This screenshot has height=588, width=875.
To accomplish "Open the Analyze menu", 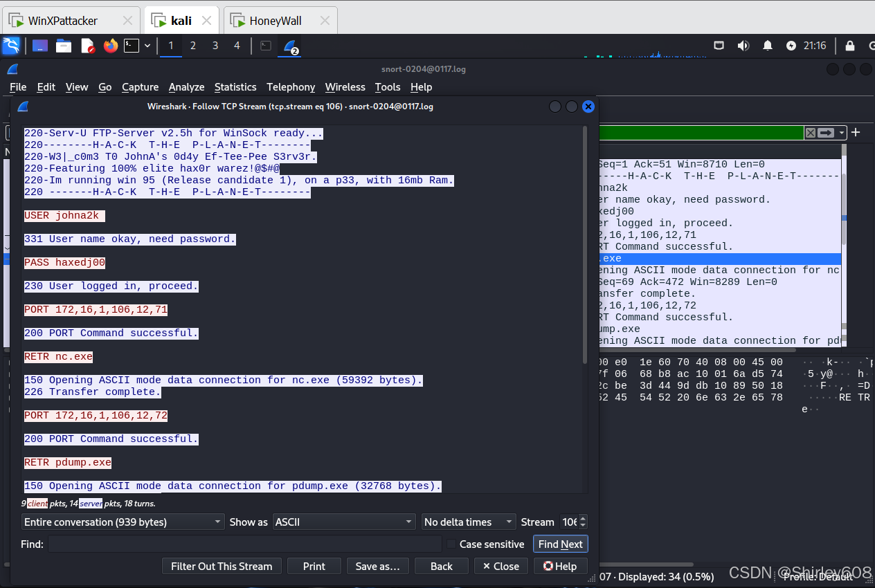I will 187,86.
